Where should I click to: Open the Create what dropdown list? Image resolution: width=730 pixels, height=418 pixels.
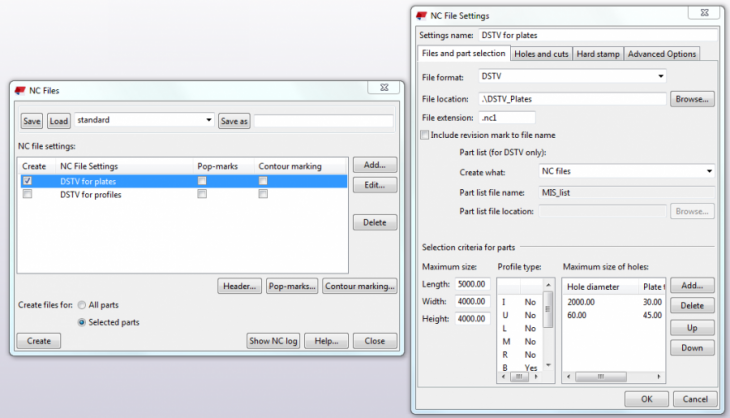(x=708, y=171)
